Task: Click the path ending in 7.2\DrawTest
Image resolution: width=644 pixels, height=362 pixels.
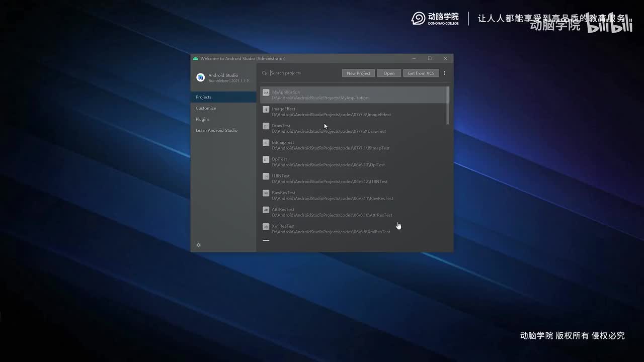Action: (x=329, y=131)
